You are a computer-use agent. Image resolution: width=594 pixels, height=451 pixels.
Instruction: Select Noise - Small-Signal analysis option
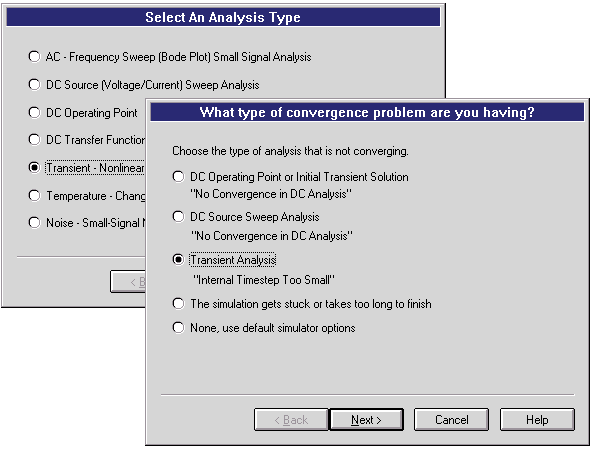tap(34, 223)
